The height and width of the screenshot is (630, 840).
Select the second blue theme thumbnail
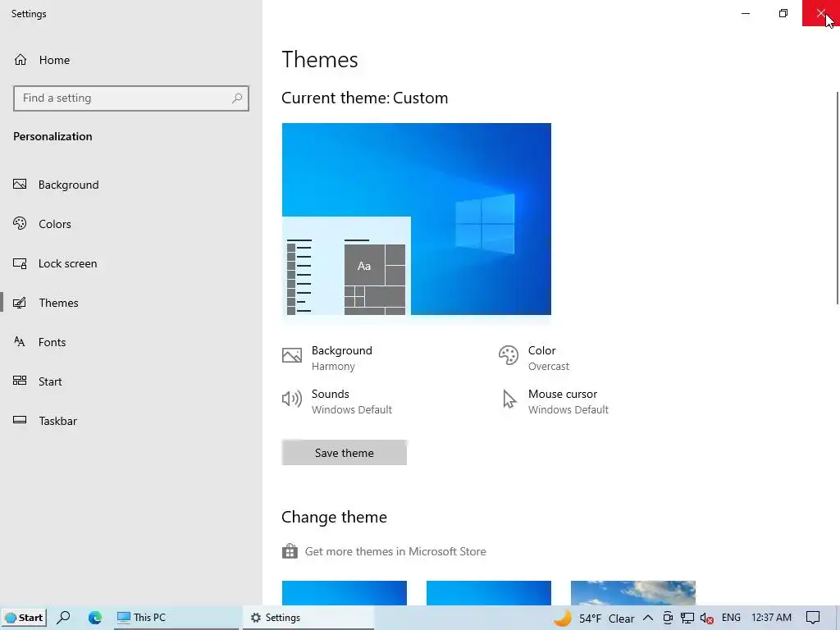tap(489, 593)
